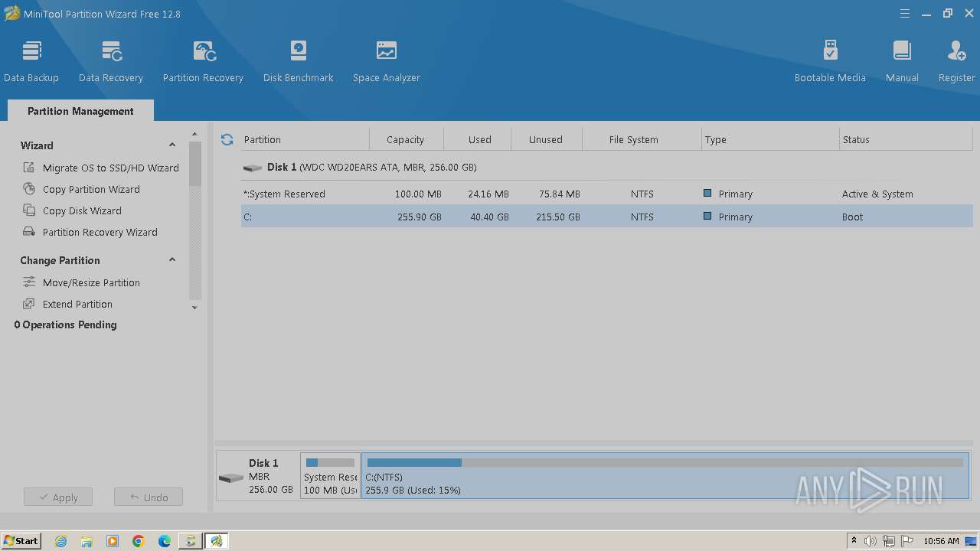Open Partition Recovery in top toolbar
Screen dimensions: 980x551
click(x=203, y=60)
